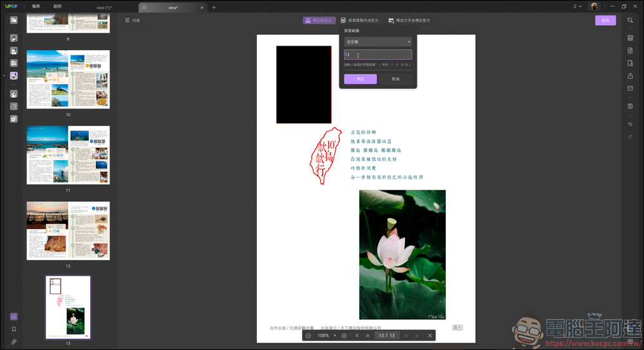Open the 說明 menu

pyautogui.click(x=57, y=6)
